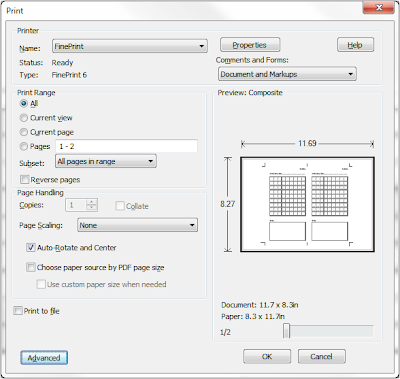400x379 pixels.
Task: Click the page preview slider handle
Action: tap(287, 331)
